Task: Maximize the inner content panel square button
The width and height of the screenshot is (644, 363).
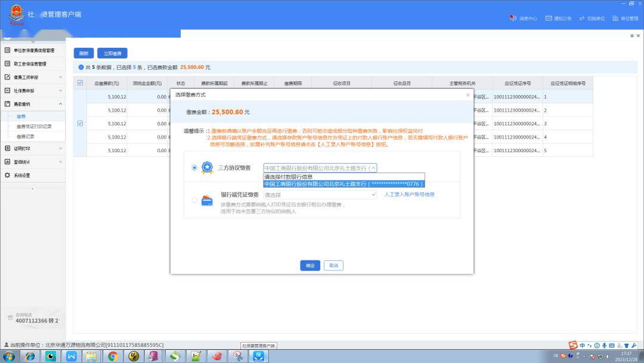Action: point(631,36)
